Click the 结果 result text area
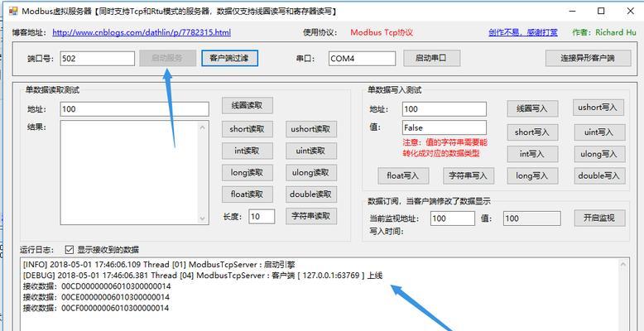 134,172
